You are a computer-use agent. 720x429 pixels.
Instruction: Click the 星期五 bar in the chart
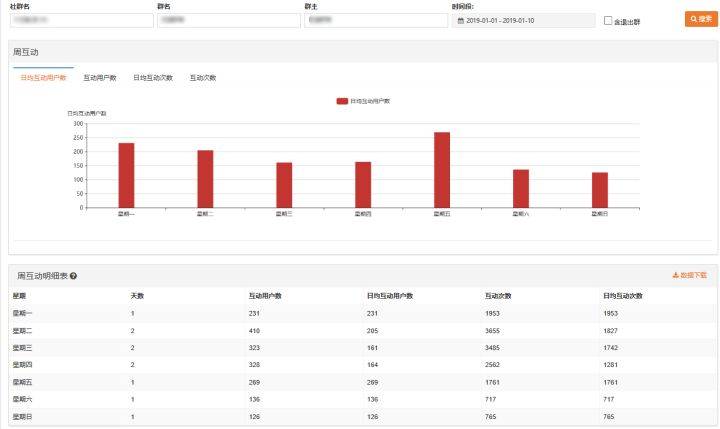click(442, 170)
